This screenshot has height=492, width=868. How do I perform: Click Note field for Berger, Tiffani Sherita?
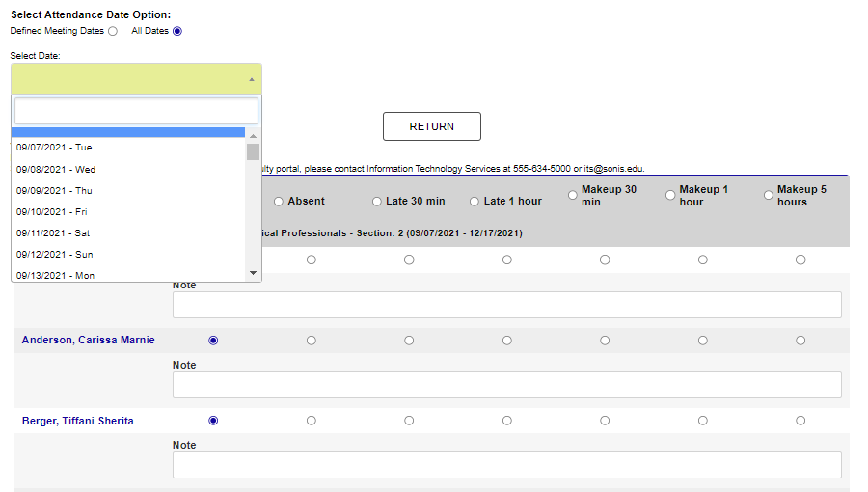click(507, 465)
